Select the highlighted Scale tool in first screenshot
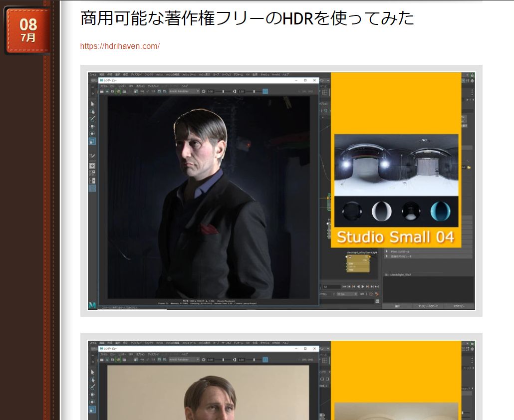Viewport: 514px width, 420px height. (x=92, y=141)
